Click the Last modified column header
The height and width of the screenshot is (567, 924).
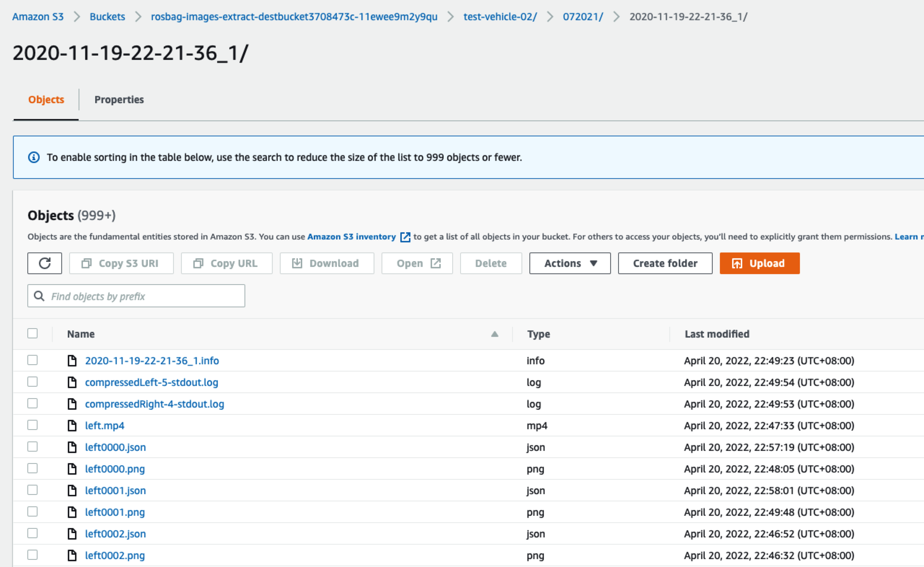click(x=717, y=334)
